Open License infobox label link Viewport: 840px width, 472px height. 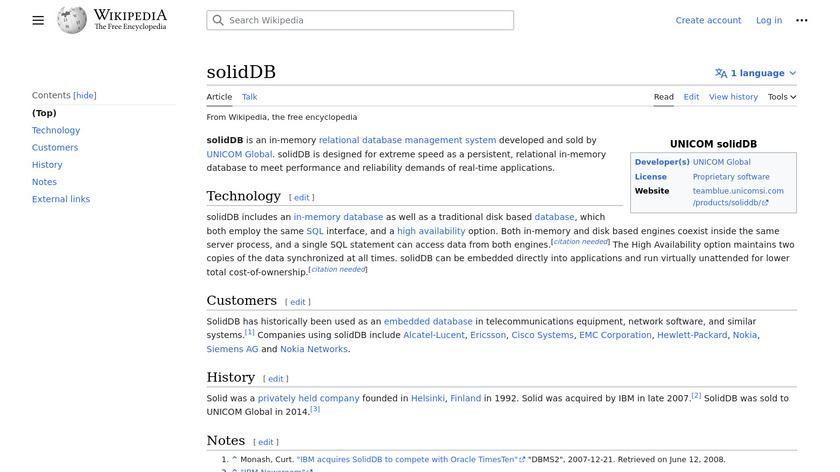click(651, 176)
